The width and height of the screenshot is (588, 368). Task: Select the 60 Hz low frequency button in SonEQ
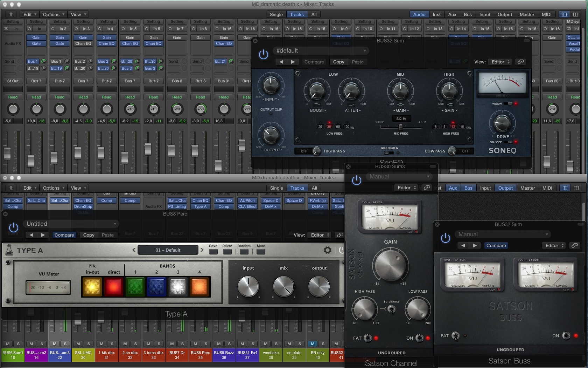(338, 127)
